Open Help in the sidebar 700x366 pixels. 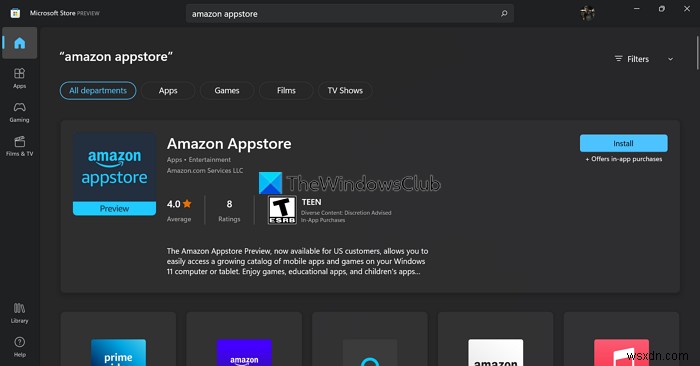[x=20, y=347]
